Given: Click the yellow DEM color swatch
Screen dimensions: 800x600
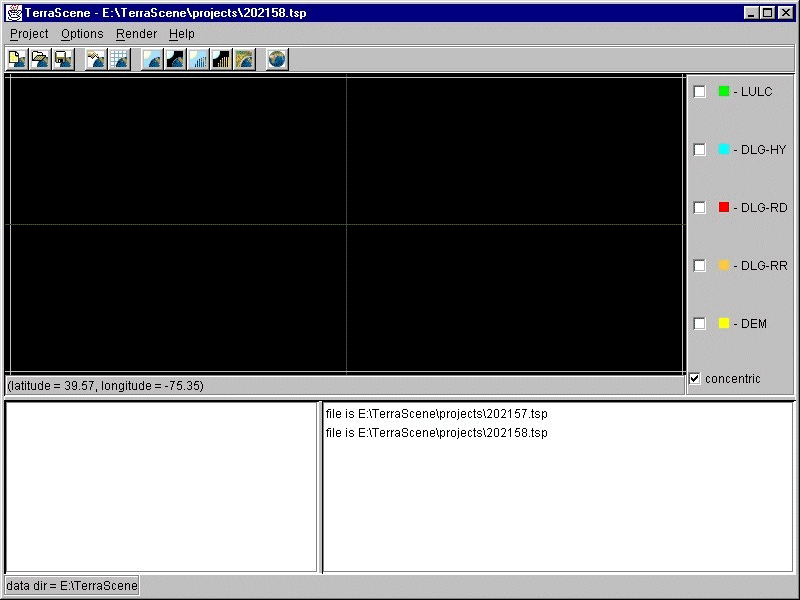Looking at the screenshot, I should tap(724, 323).
